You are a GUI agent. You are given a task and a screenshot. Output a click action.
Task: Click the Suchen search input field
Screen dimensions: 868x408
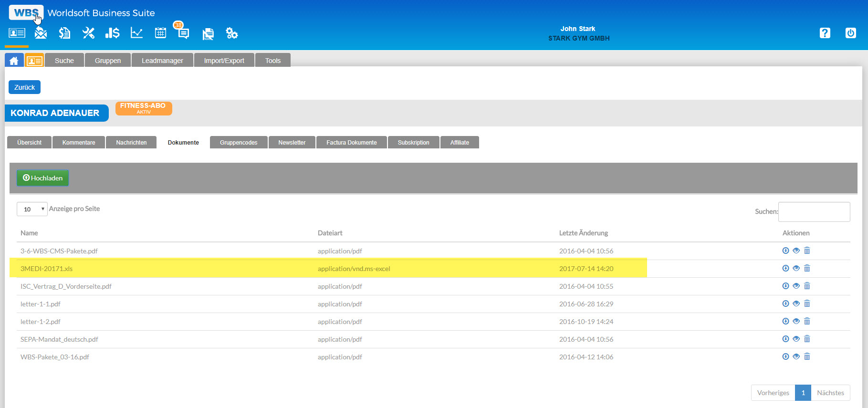click(x=814, y=212)
